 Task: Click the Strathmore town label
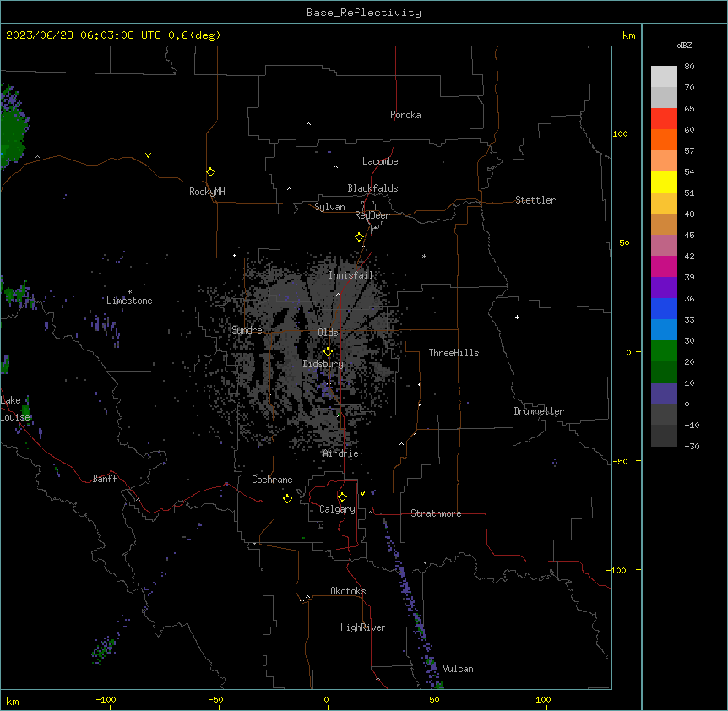click(436, 513)
